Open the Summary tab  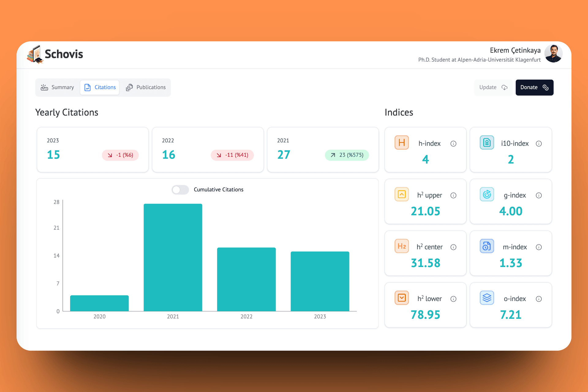[58, 88]
